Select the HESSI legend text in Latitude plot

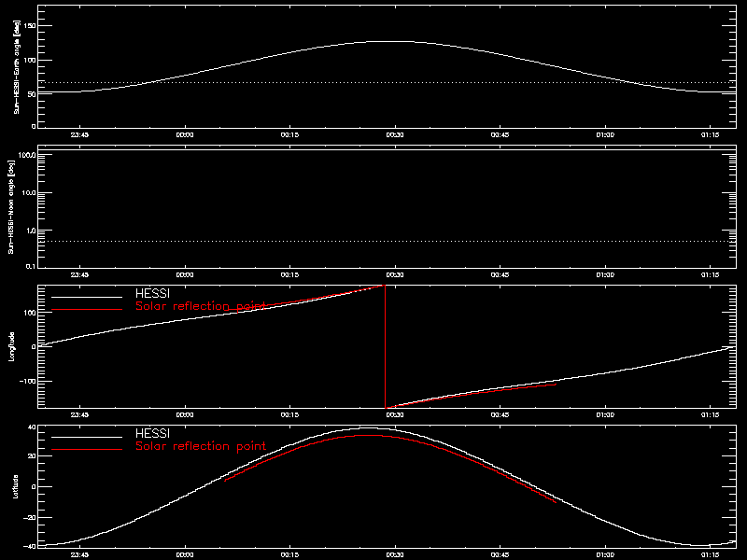pyautogui.click(x=152, y=434)
